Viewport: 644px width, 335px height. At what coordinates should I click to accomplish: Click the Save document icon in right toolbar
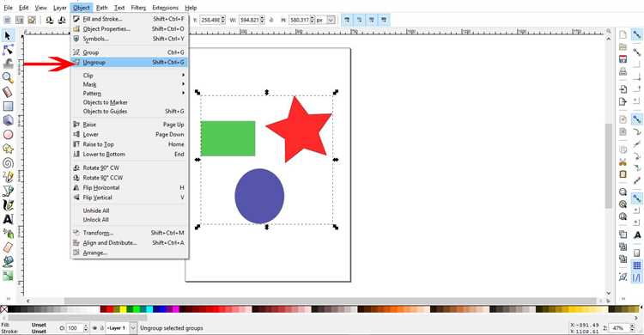tap(623, 59)
